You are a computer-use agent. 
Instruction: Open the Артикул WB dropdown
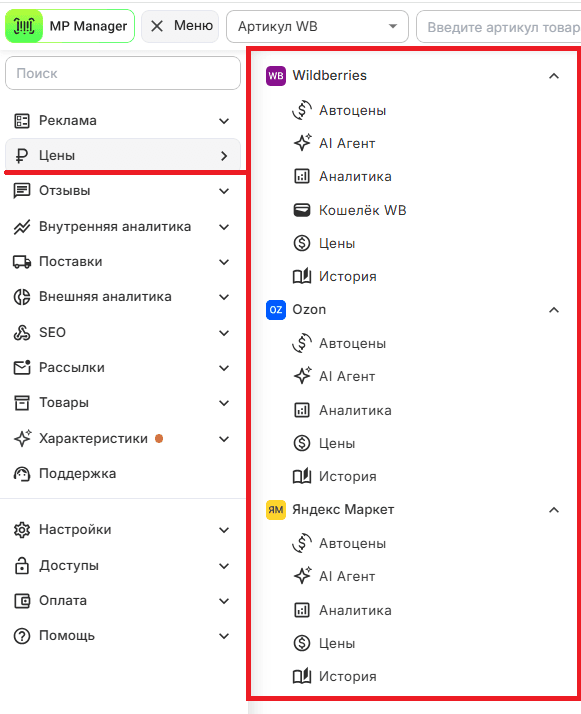[317, 26]
